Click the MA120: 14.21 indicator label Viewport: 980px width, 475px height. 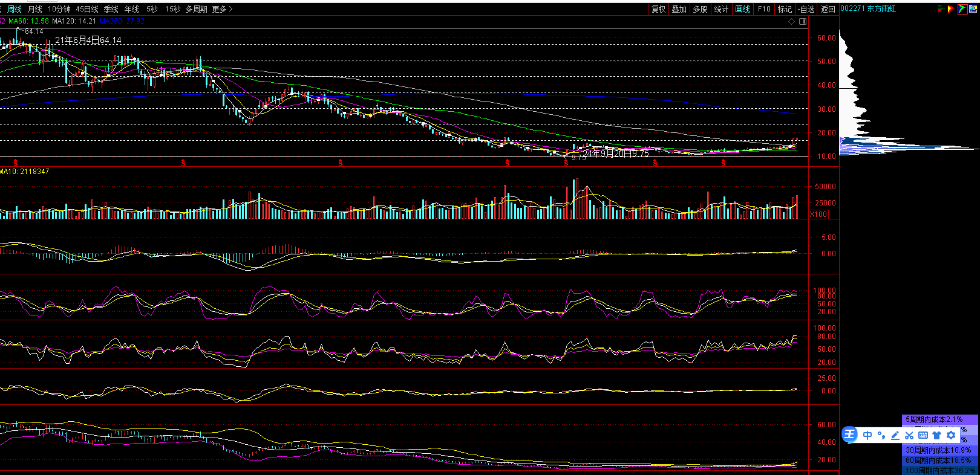(x=74, y=21)
